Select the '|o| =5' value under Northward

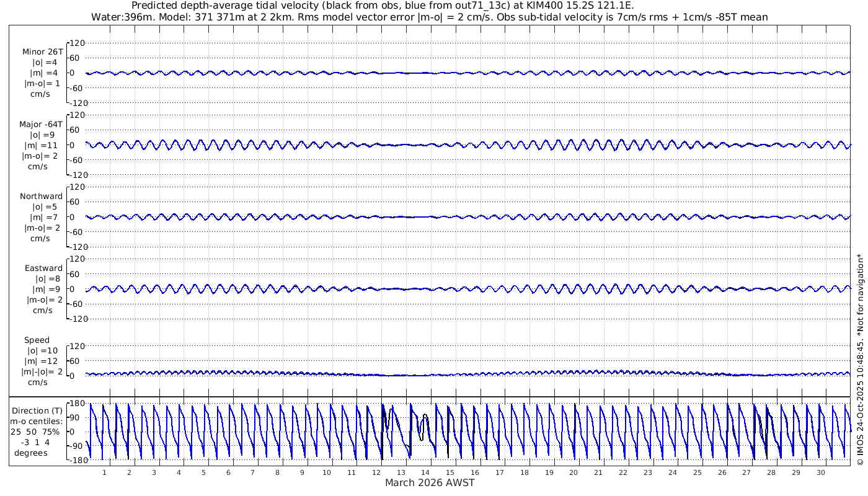pyautogui.click(x=44, y=207)
